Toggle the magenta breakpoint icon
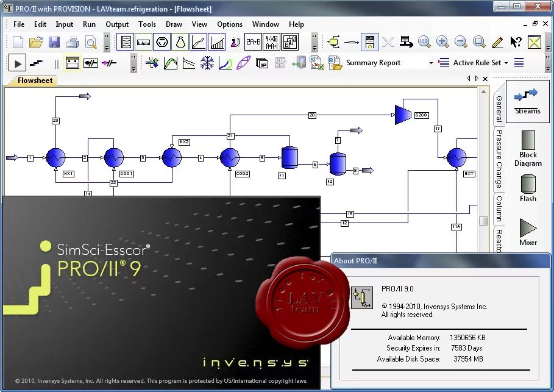This screenshot has height=392, width=554. tap(109, 63)
